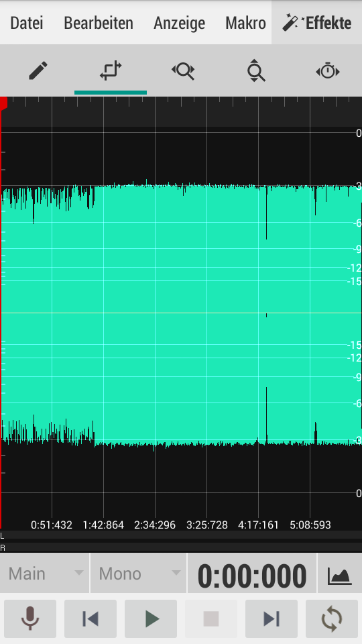Image resolution: width=362 pixels, height=644 pixels.
Task: Activate the selection crop tool
Action: tap(111, 70)
